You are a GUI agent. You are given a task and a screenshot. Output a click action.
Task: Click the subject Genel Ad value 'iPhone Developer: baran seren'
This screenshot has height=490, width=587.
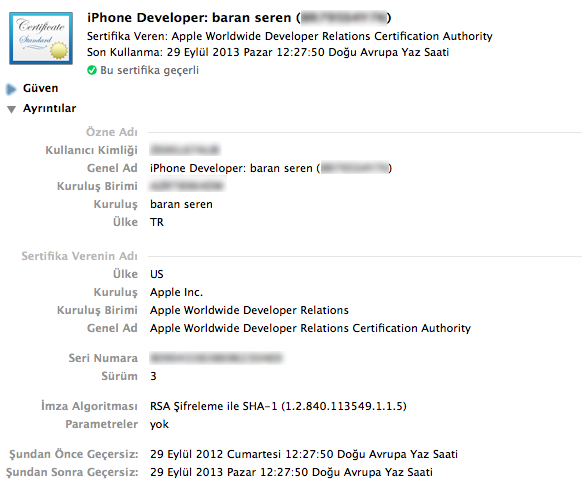point(271,168)
